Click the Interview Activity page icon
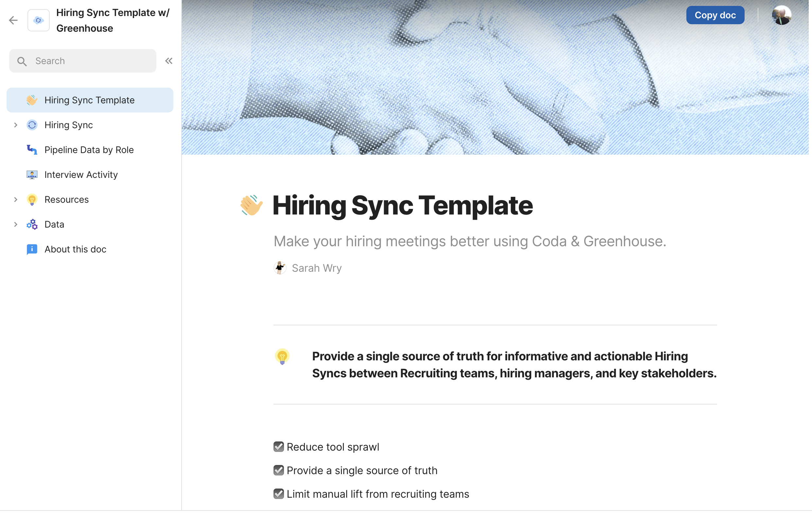Image resolution: width=812 pixels, height=516 pixels. tap(32, 175)
